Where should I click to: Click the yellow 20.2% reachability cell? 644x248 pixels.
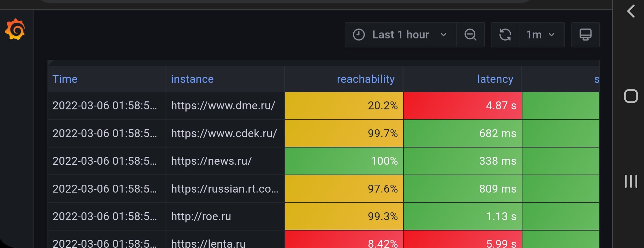tap(344, 106)
